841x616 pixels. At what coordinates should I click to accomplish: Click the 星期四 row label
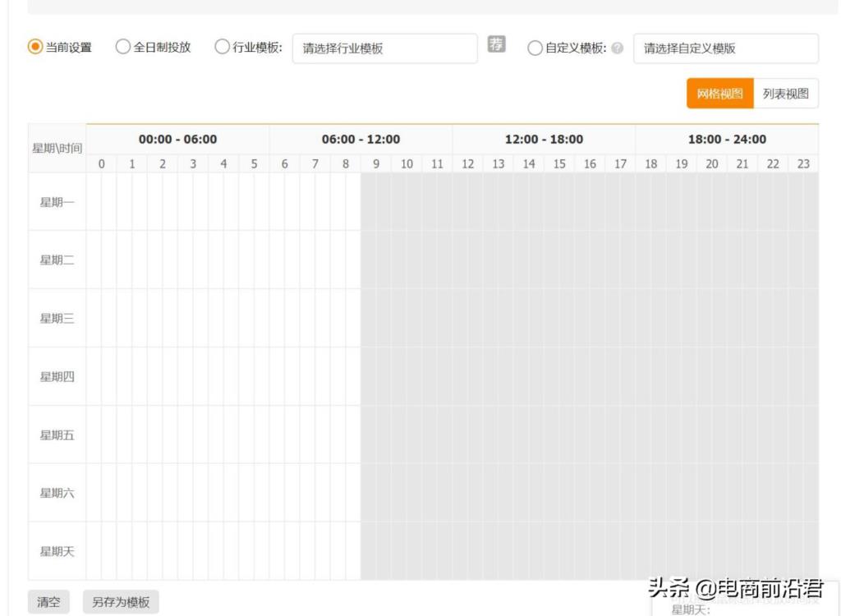point(57,377)
